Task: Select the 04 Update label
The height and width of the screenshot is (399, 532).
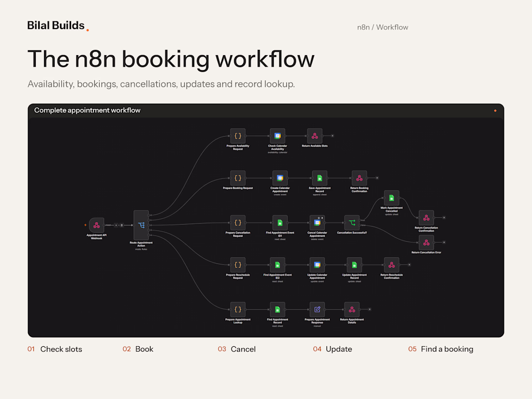Action: click(x=333, y=349)
